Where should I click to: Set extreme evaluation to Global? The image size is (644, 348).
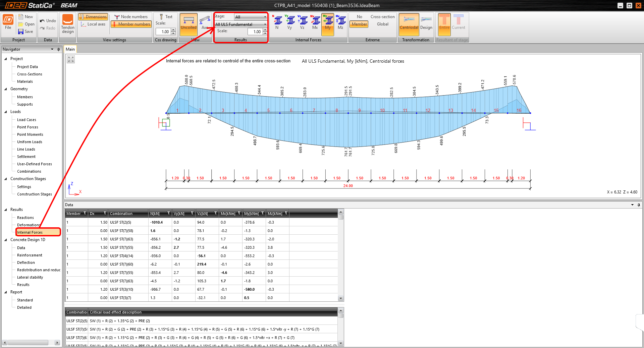382,24
